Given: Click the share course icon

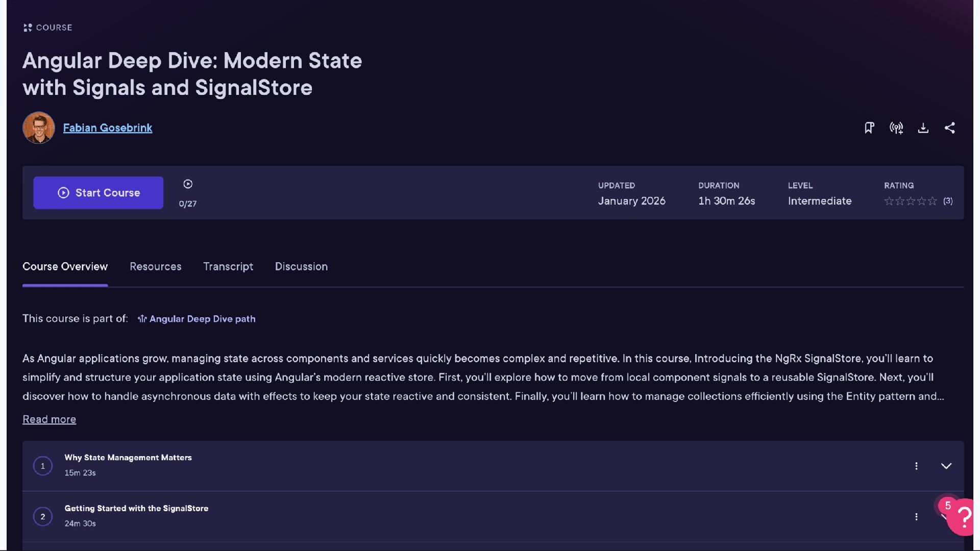Looking at the screenshot, I should 949,128.
